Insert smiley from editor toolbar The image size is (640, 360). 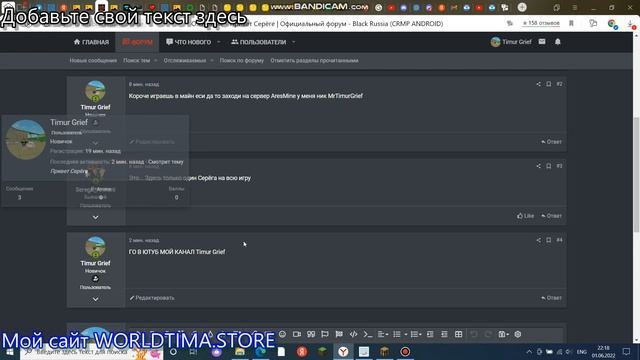click(x=282, y=334)
